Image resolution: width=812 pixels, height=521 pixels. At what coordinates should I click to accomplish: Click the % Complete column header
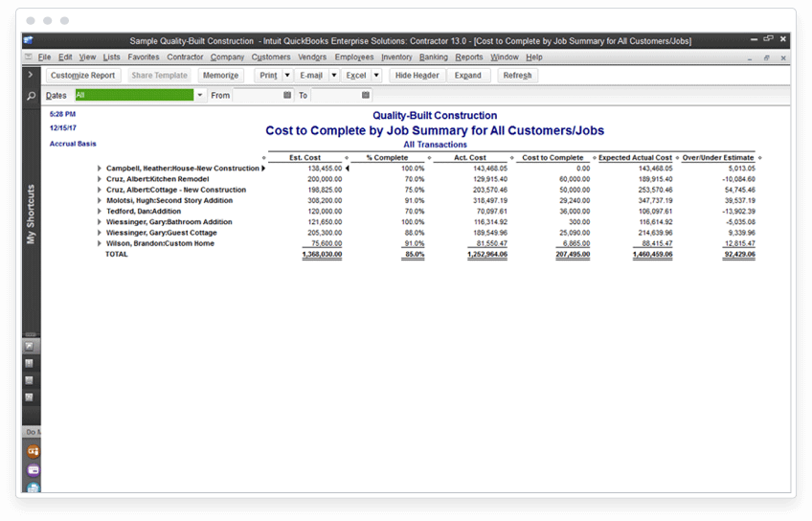388,157
